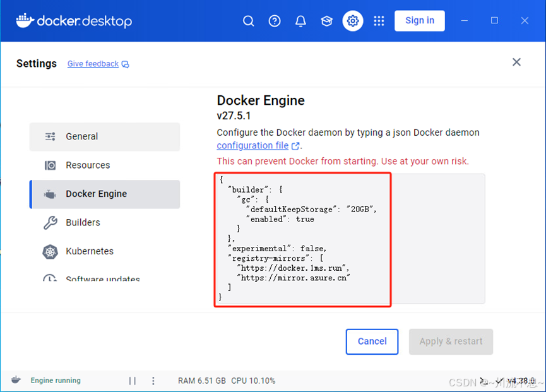546x392 pixels.
Task: Click the whale icon in status bar
Action: click(x=16, y=380)
